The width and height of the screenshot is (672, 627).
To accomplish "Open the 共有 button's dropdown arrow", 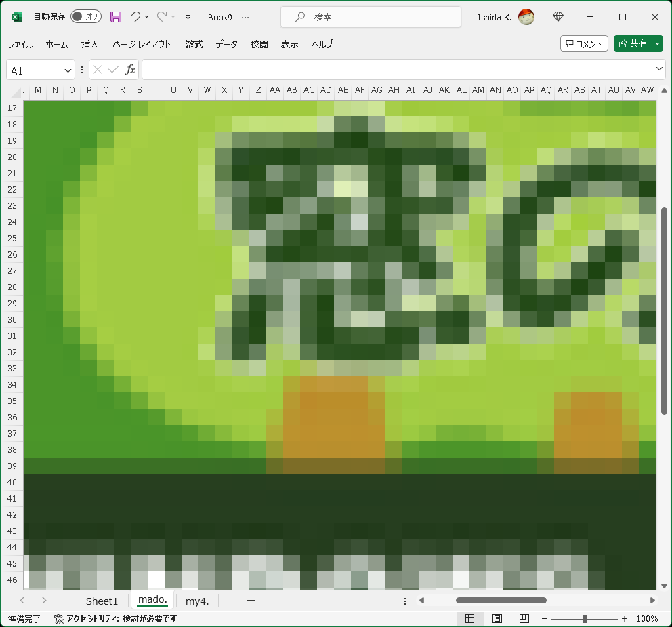I will pyautogui.click(x=656, y=43).
